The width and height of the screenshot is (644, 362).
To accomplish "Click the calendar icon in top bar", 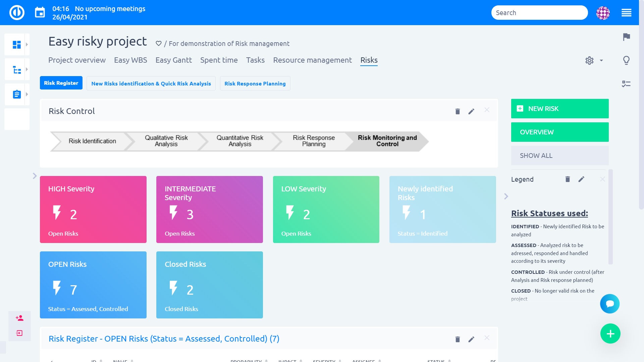I will coord(40,13).
